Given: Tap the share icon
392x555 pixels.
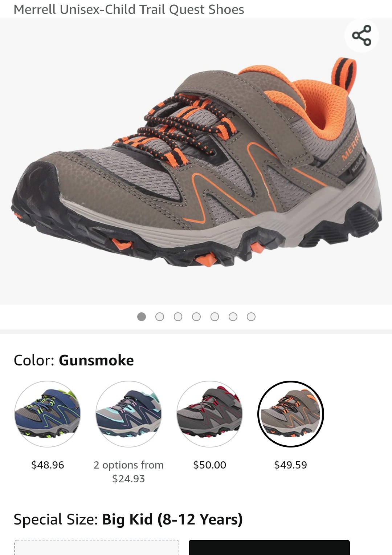Looking at the screenshot, I should (x=362, y=36).
